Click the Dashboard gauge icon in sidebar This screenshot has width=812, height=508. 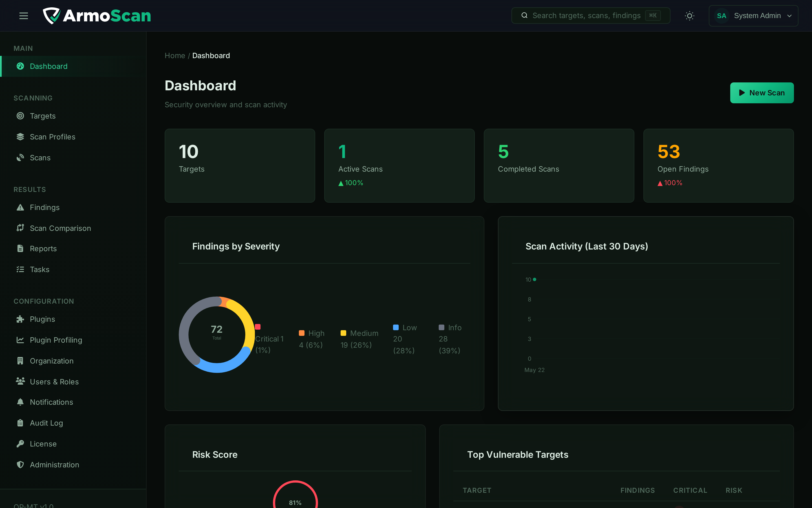pos(21,66)
